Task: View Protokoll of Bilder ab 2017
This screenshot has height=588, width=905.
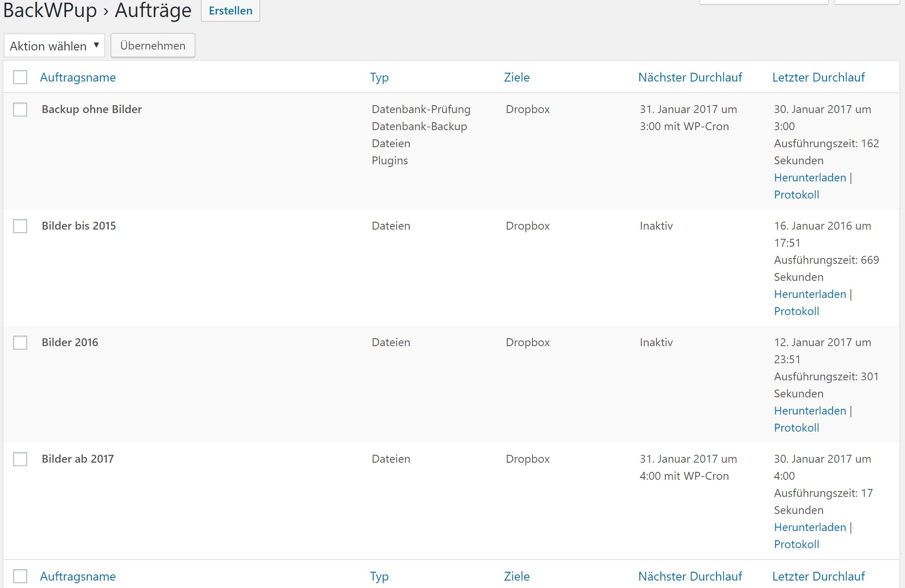Action: (x=796, y=544)
